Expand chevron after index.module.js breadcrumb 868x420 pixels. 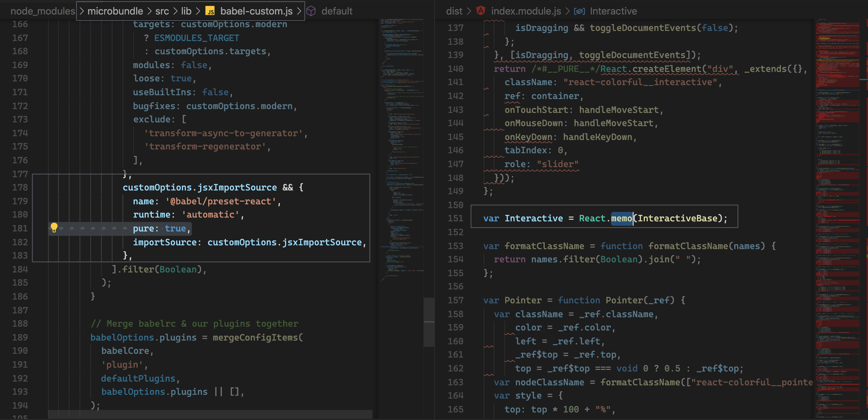pos(567,11)
